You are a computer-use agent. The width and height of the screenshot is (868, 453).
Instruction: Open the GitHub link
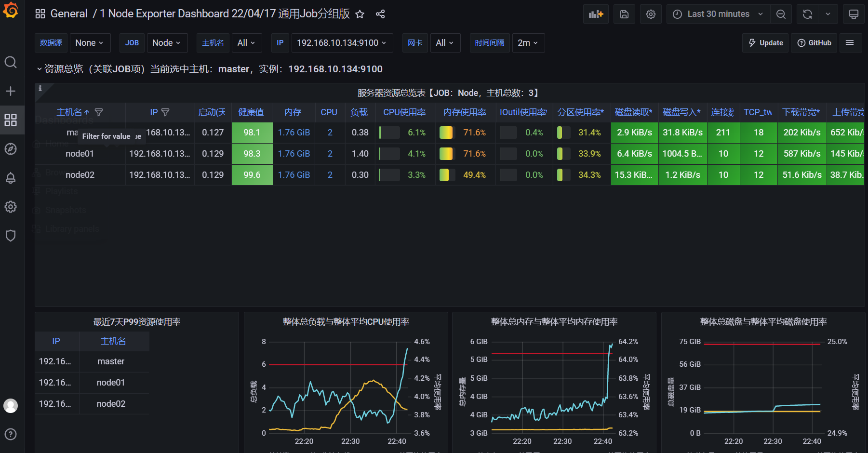(814, 43)
